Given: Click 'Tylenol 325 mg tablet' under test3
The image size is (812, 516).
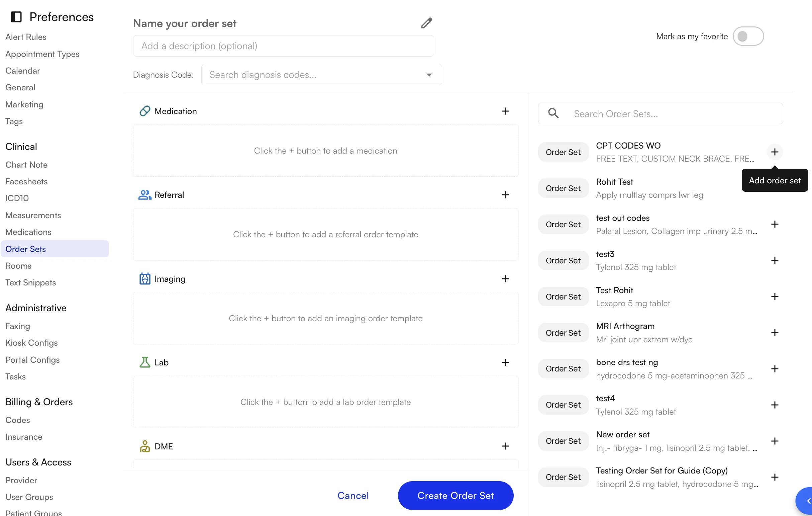Looking at the screenshot, I should pyautogui.click(x=636, y=267).
